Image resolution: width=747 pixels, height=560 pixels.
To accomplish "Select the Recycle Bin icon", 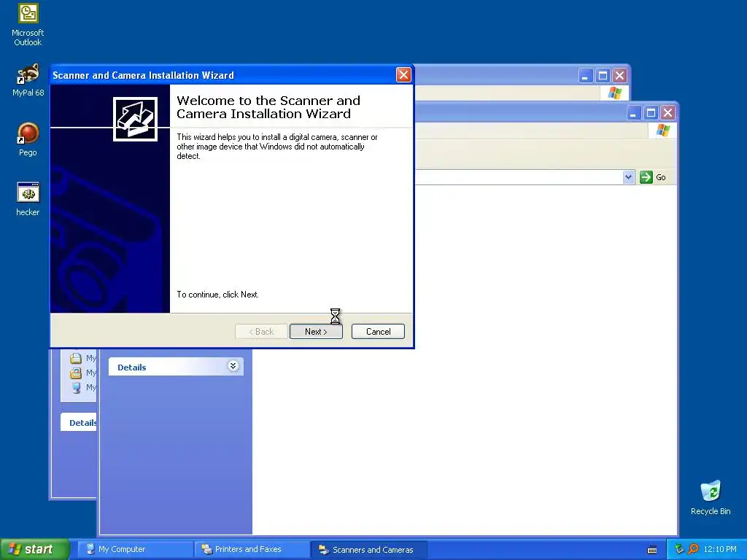I will (x=711, y=497).
